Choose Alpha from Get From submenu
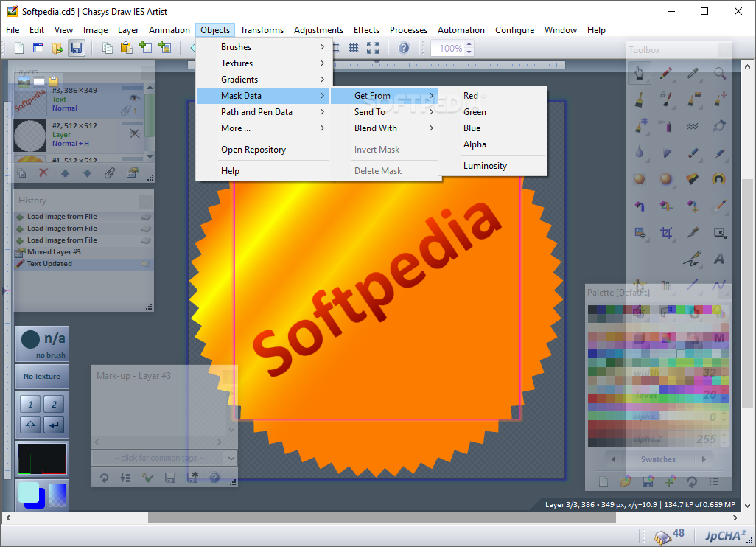This screenshot has height=547, width=756. click(x=493, y=144)
